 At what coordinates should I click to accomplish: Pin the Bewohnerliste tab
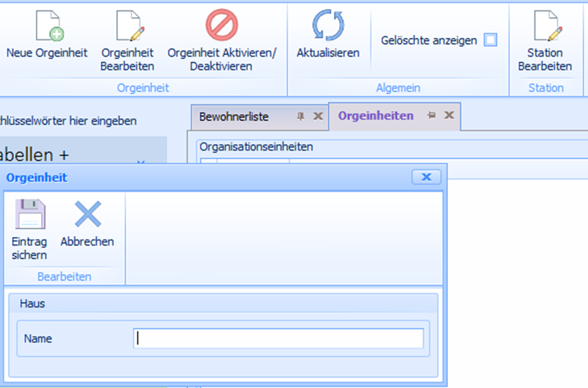[301, 116]
